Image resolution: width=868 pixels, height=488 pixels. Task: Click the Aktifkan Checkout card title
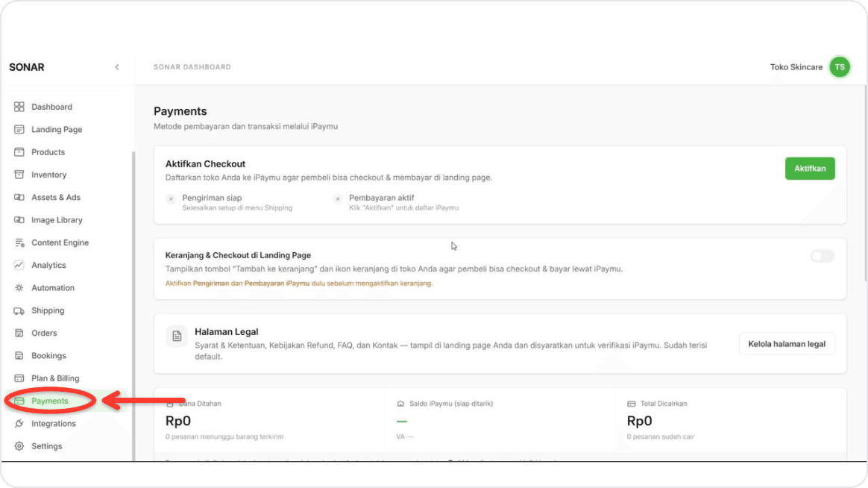[x=205, y=164]
